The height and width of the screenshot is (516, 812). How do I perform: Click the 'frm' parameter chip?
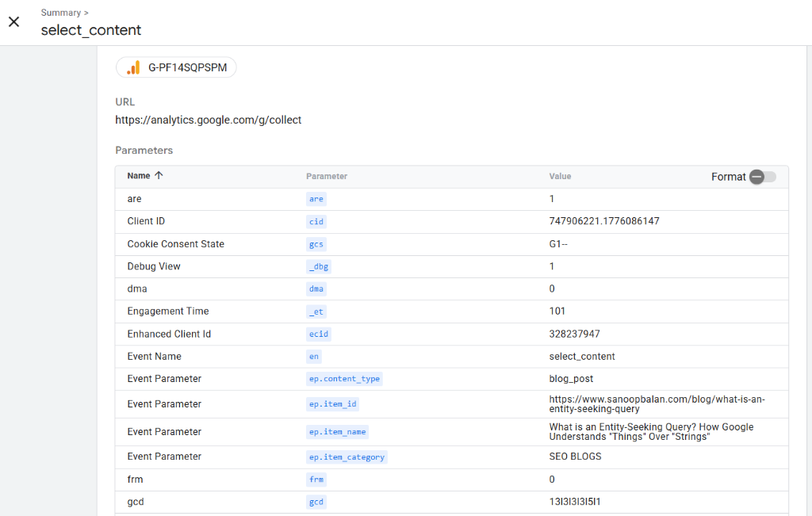tap(316, 480)
